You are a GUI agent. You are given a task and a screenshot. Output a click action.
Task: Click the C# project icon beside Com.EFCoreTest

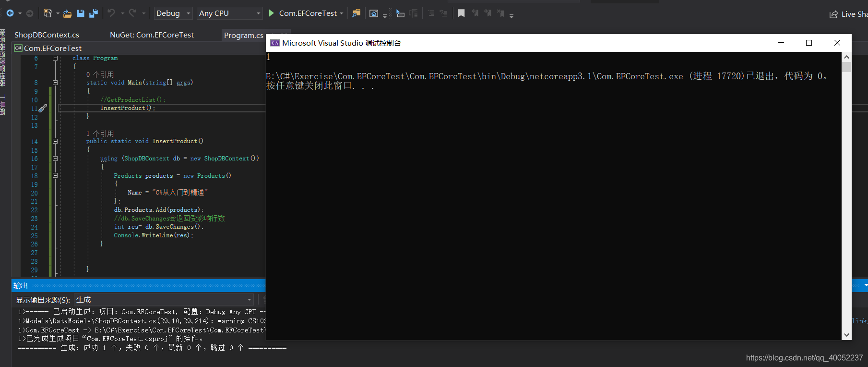pos(18,48)
